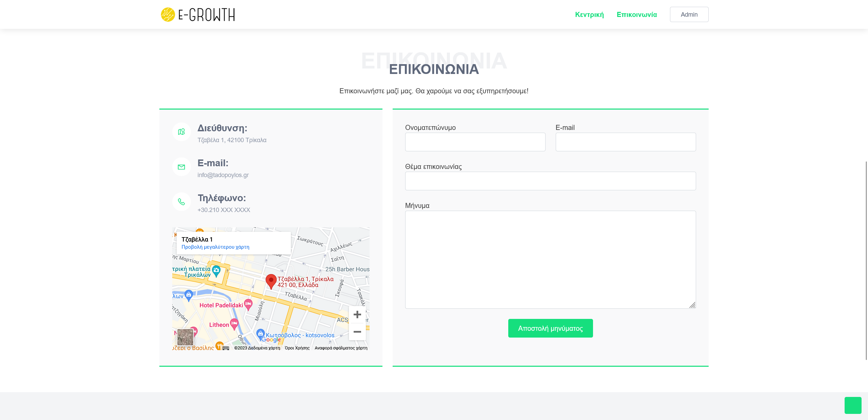Screen dimensions: 868x420
Task: Zoom in the map with plus
Action: pyautogui.click(x=357, y=314)
